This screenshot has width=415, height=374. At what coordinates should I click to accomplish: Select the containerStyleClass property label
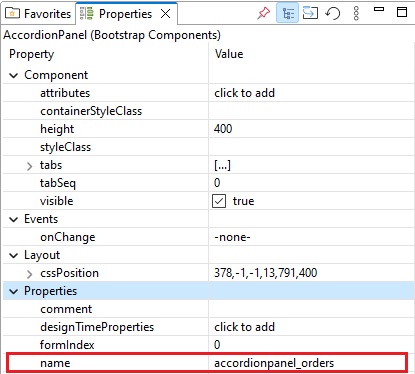(x=91, y=111)
